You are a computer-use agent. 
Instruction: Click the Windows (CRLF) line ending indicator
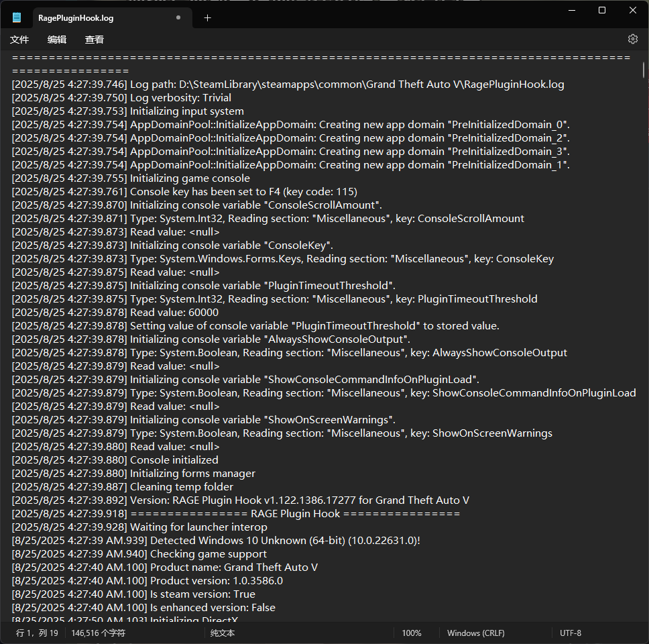[476, 633]
